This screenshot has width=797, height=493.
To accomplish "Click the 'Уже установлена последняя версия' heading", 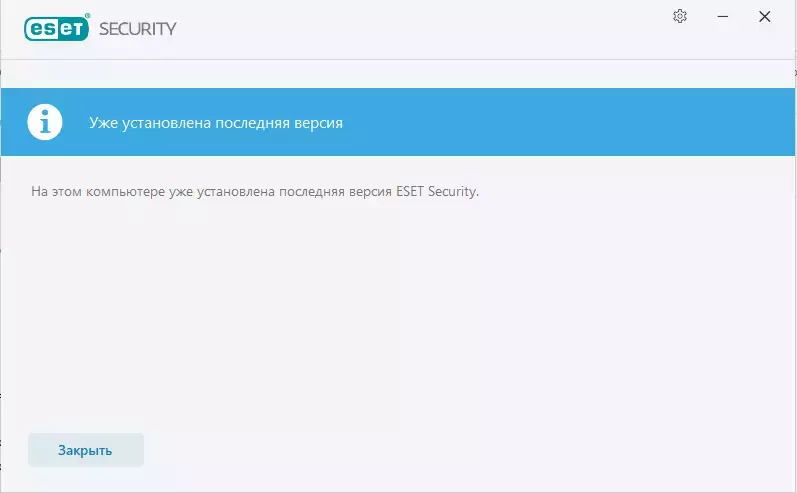I will [216, 122].
